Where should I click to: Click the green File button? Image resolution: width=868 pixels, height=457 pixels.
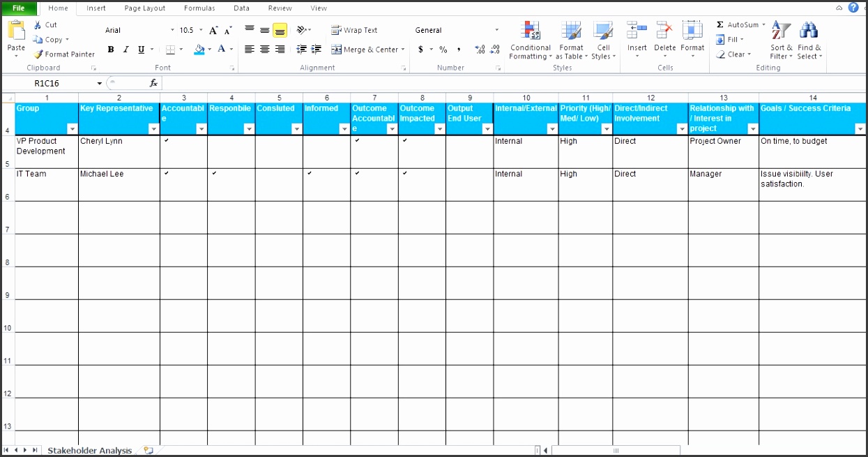(19, 8)
